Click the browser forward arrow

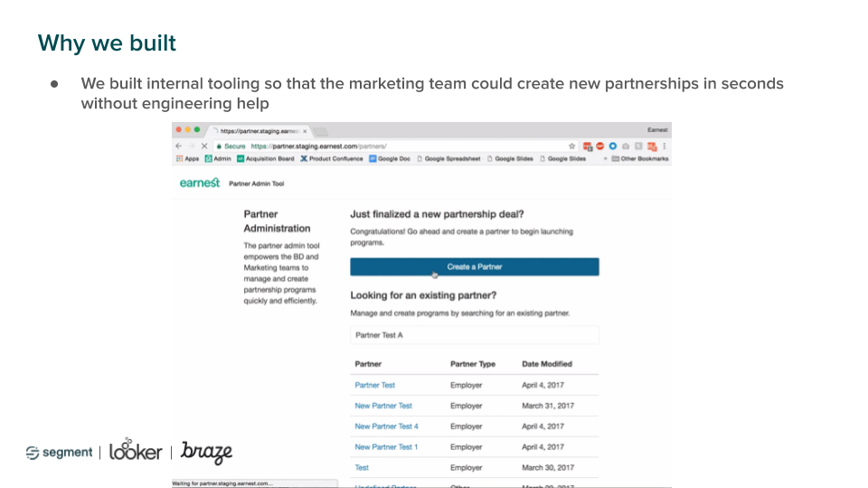tap(191, 146)
